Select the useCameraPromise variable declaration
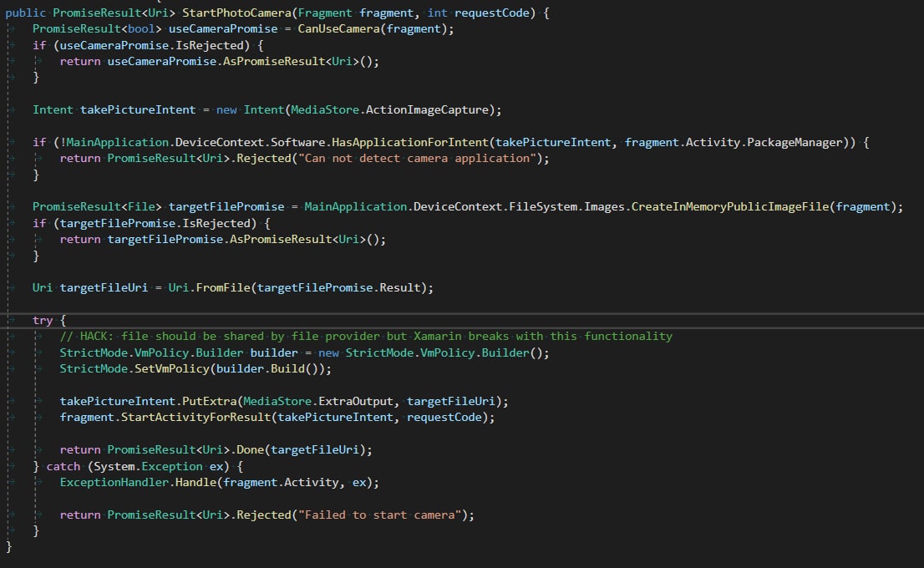The width and height of the screenshot is (924, 568). 223,29
